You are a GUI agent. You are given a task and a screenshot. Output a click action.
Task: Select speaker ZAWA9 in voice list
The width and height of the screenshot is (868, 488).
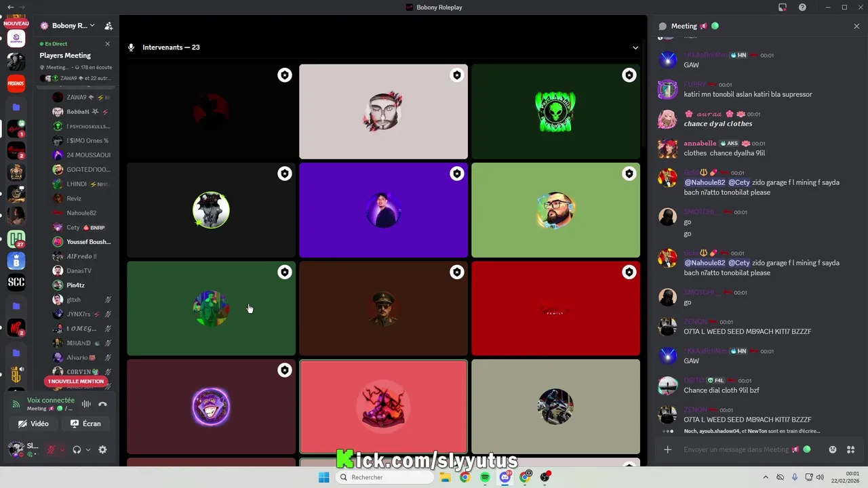tap(81, 98)
